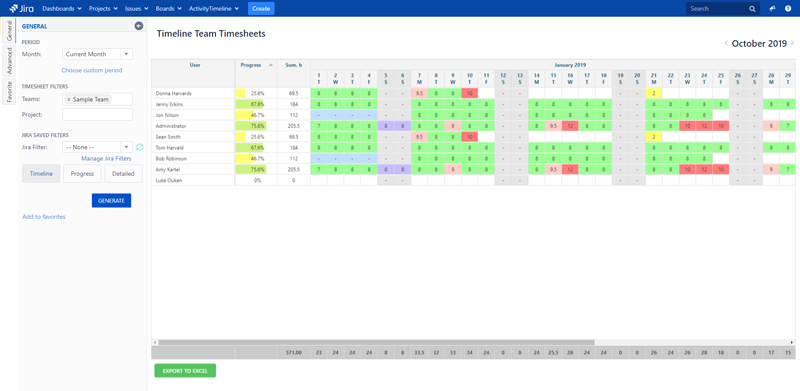The width and height of the screenshot is (800, 391).
Task: Switch to the Detailed view toggle
Action: (x=123, y=174)
